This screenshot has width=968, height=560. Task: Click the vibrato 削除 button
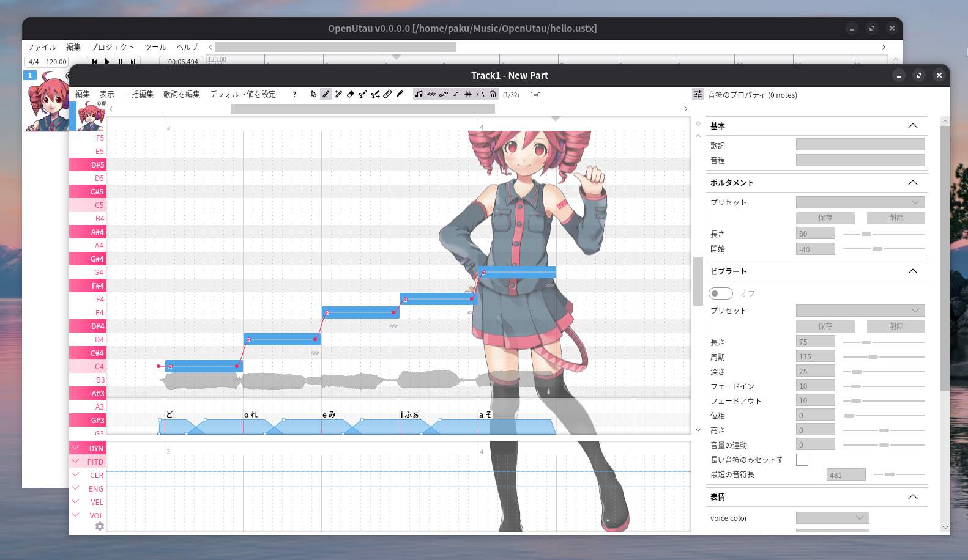[895, 326]
